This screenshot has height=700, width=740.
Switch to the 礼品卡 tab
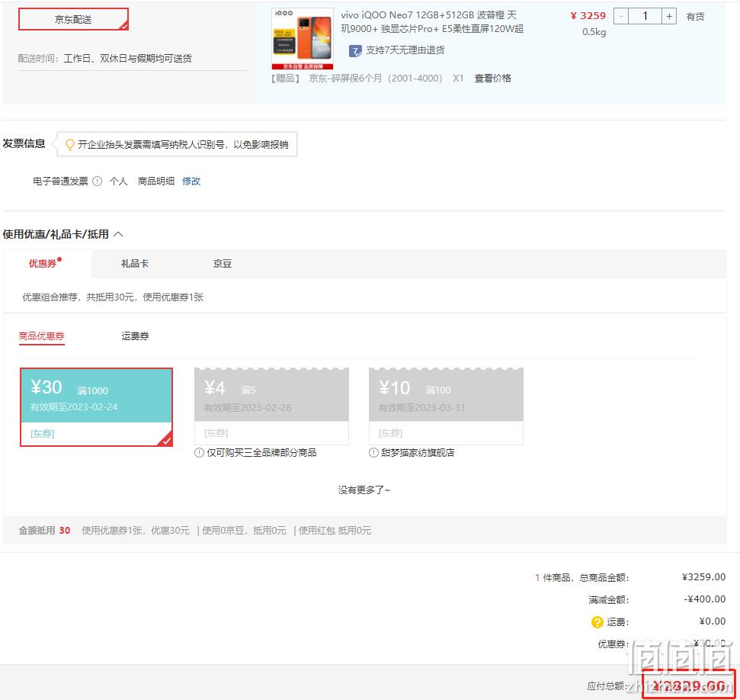click(x=134, y=264)
